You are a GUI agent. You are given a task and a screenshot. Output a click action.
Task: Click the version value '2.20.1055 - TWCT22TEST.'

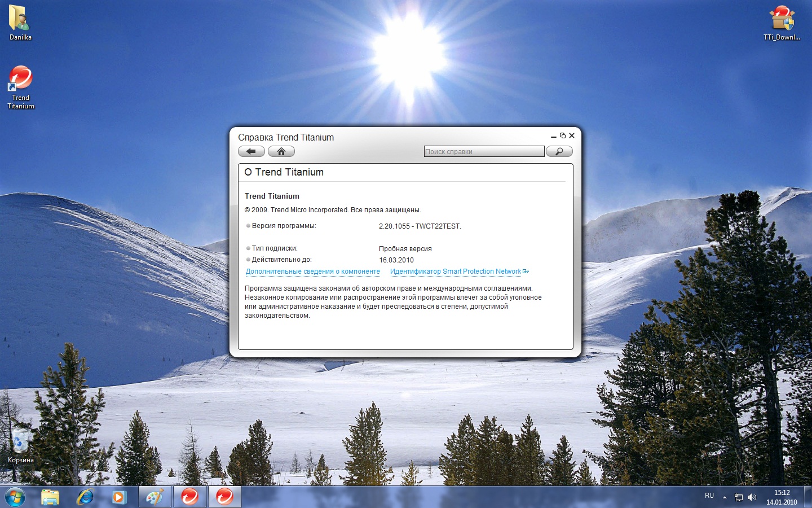pyautogui.click(x=420, y=226)
